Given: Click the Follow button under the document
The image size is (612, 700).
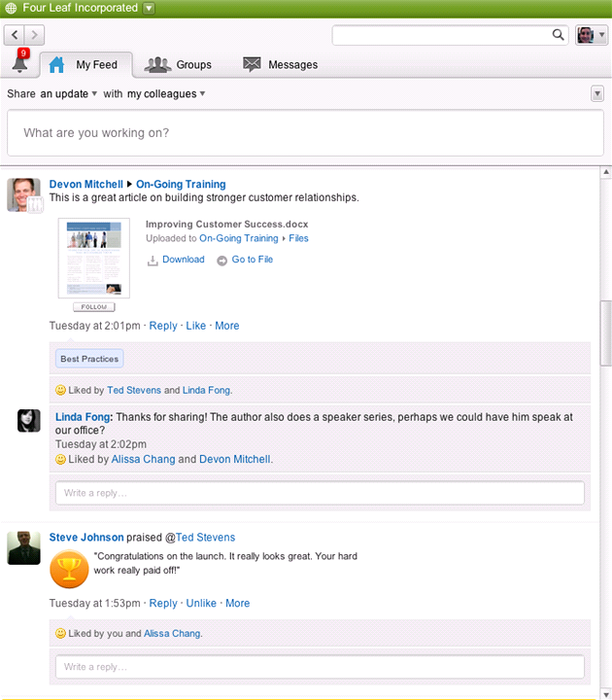Looking at the screenshot, I should pos(93,307).
